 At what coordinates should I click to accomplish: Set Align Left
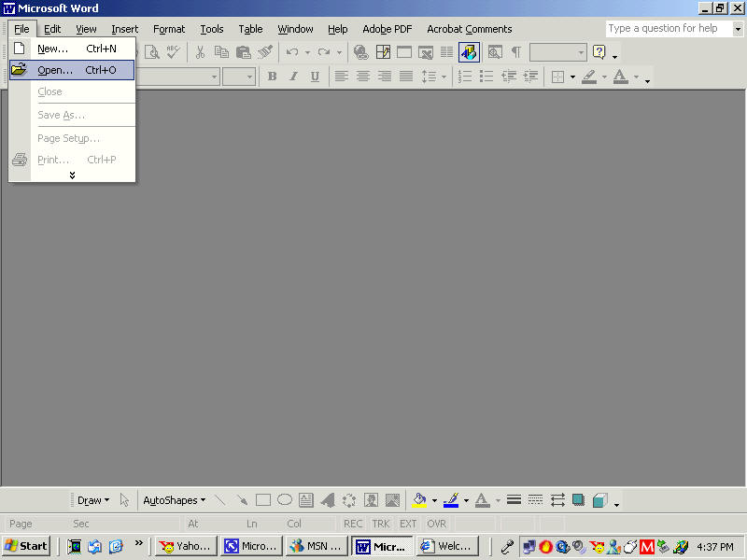pyautogui.click(x=341, y=77)
